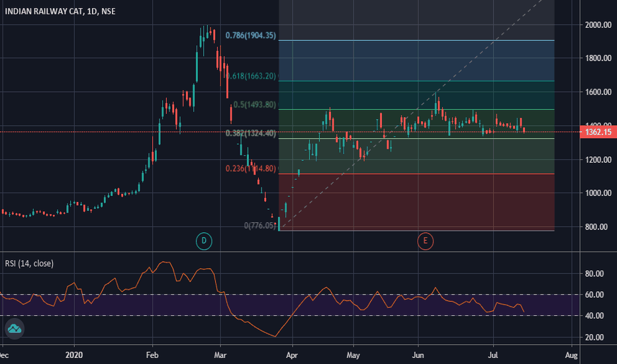Select the 0.382(1324.40) Fibonacci level label

tap(251, 134)
